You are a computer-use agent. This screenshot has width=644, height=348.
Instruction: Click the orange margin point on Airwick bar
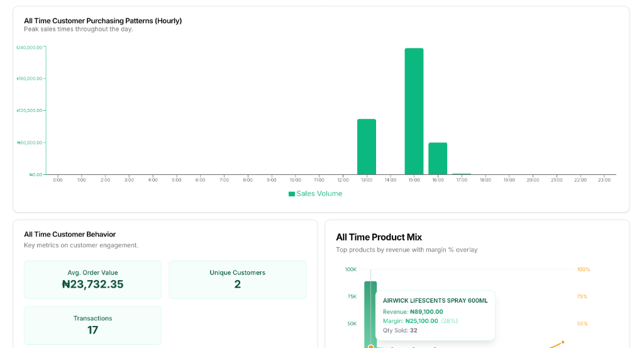click(x=371, y=346)
